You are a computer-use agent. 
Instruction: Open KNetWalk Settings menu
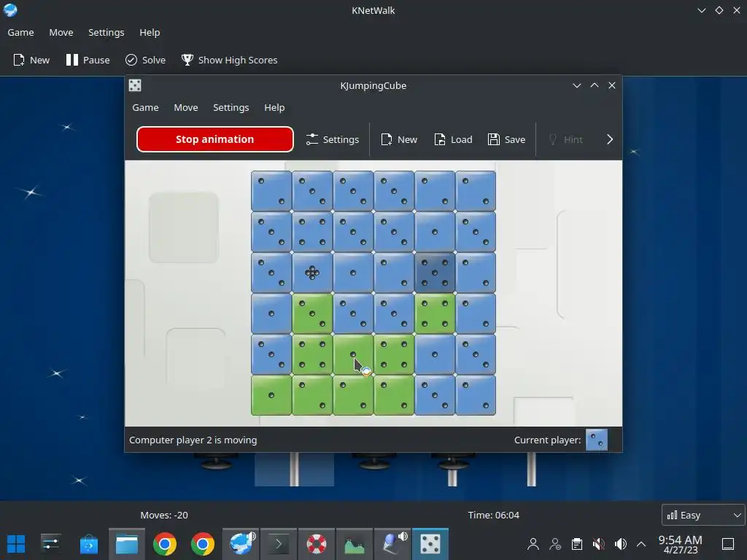[107, 32]
